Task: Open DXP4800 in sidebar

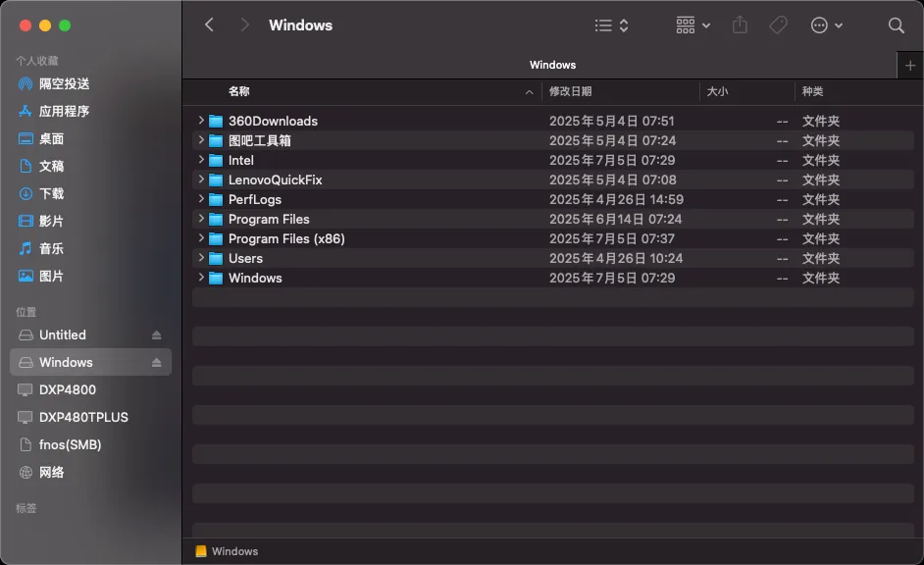Action: tap(91, 389)
